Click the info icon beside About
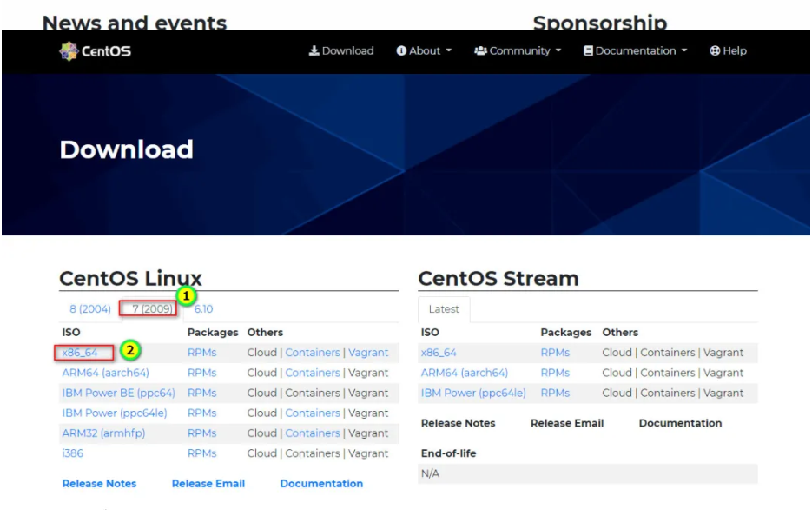812x516 pixels. [x=401, y=50]
